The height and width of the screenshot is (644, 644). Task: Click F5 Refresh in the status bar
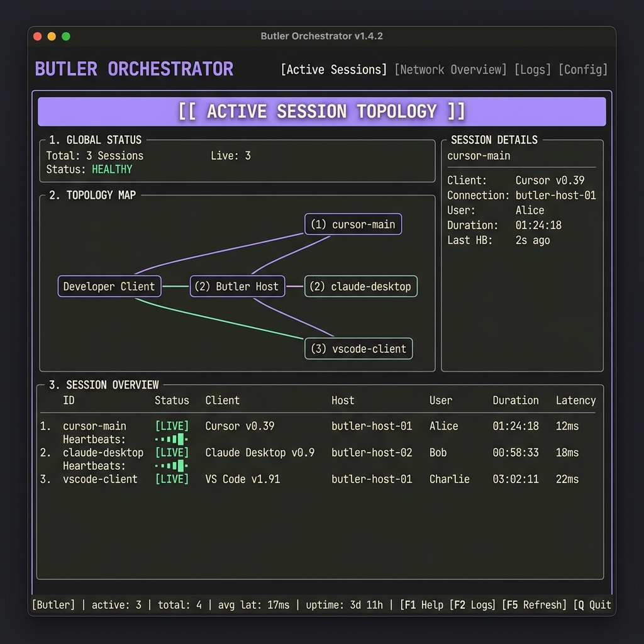point(535,605)
